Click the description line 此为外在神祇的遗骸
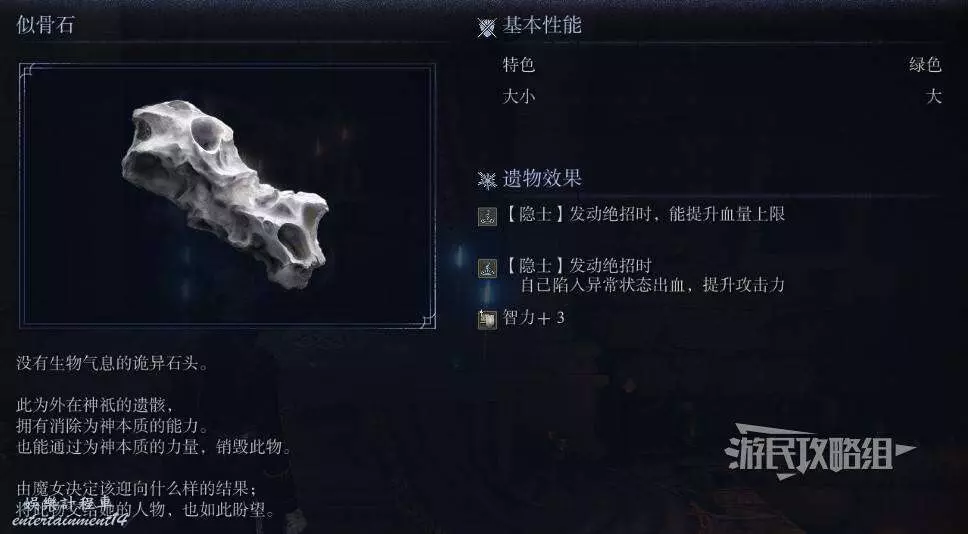 96,406
